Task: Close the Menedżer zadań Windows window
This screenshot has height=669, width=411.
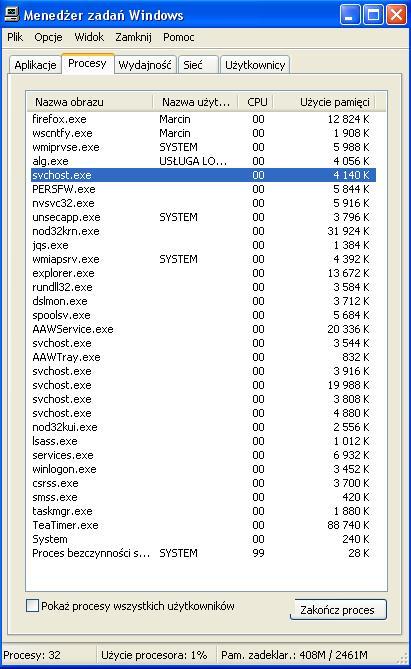Action: point(396,15)
